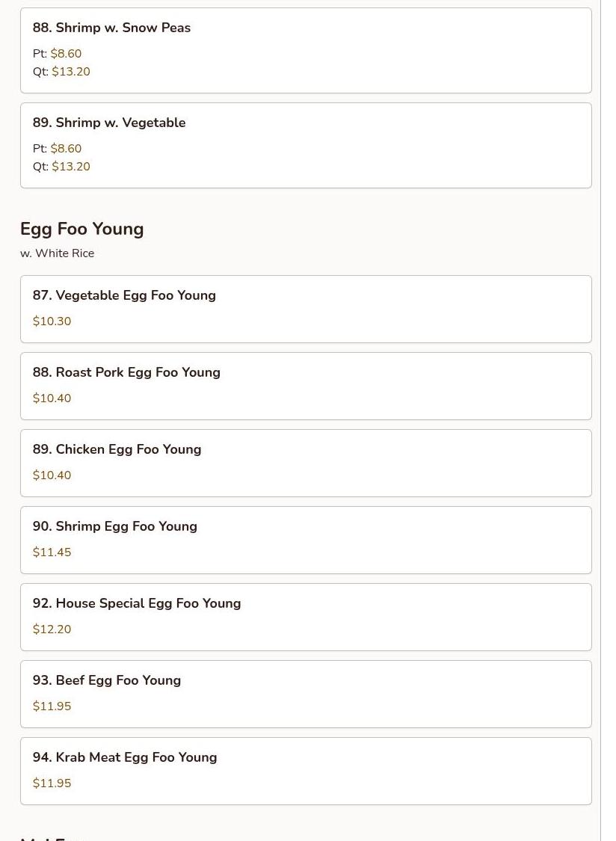The height and width of the screenshot is (841, 616).
Task: Click the $8.60 pint price for Shrimp w. Vegetable
Action: 66,149
